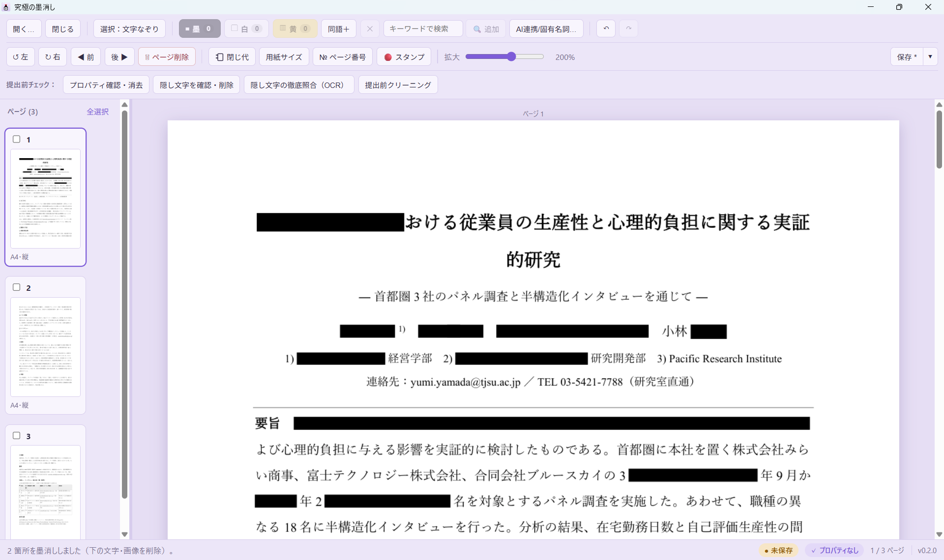Click the 保存 * save button

coord(907,57)
